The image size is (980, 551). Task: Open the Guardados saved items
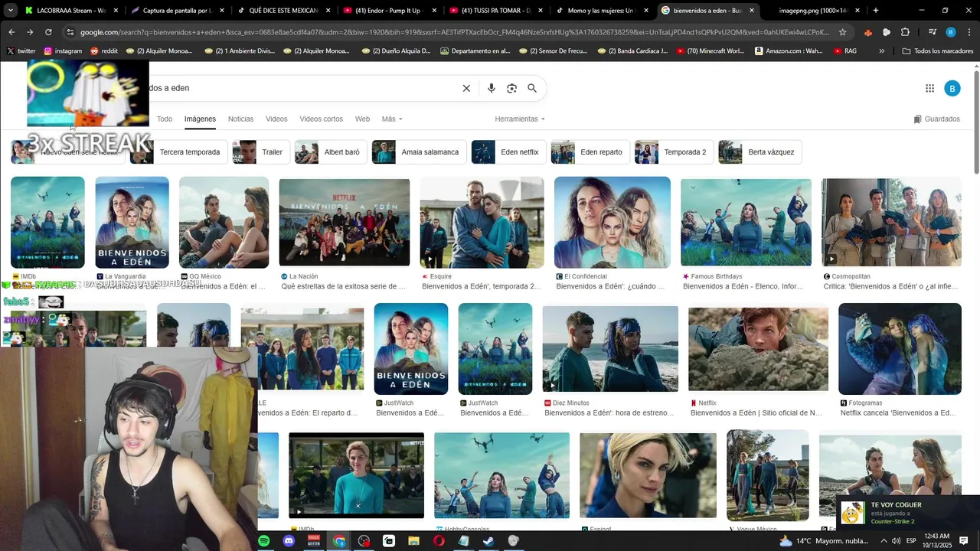pyautogui.click(x=936, y=119)
